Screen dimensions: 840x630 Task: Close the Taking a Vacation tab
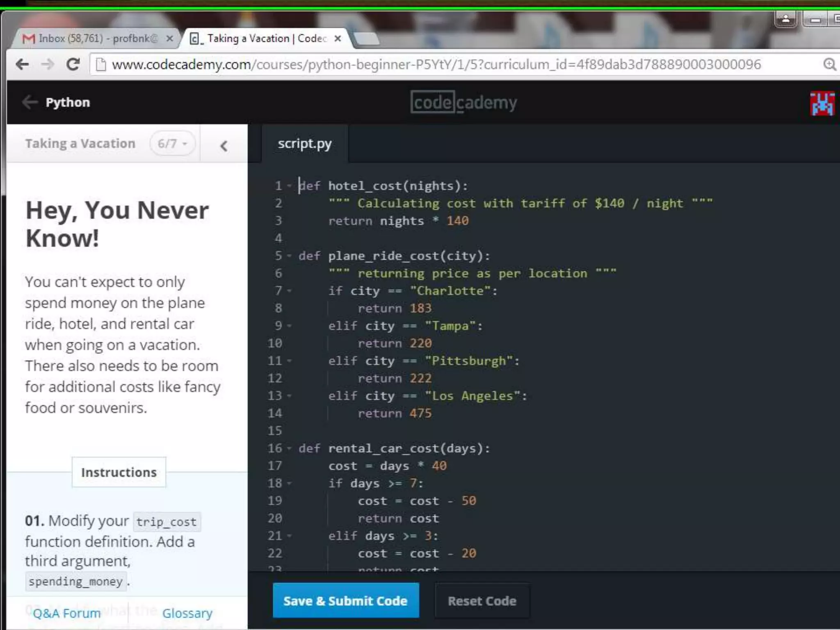tap(338, 39)
